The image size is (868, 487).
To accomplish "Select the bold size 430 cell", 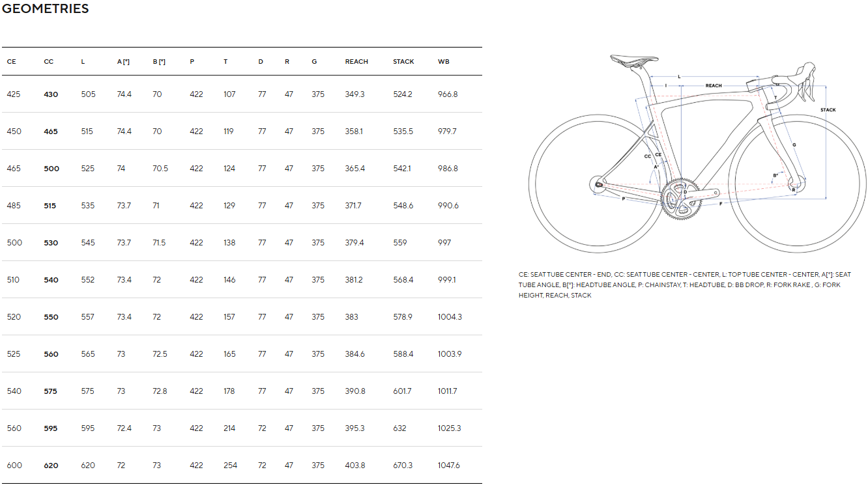I will click(51, 94).
